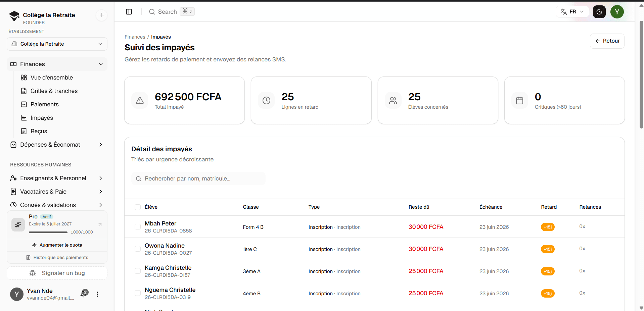The image size is (644, 311).
Task: Click the warning triangle icon on Total impayé
Action: tap(140, 100)
